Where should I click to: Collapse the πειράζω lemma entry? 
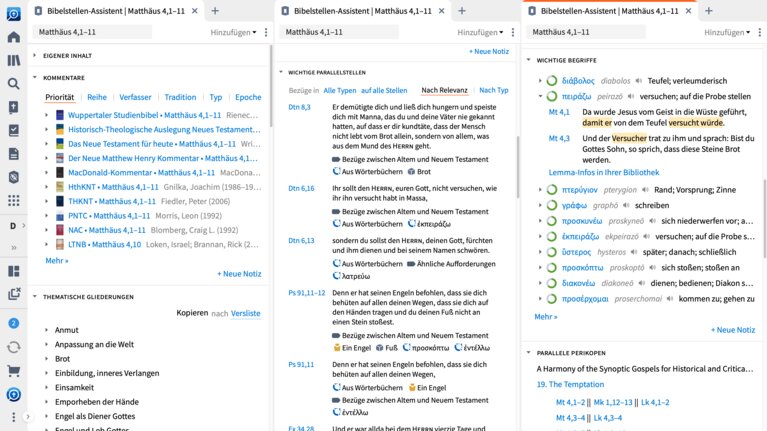coord(541,96)
